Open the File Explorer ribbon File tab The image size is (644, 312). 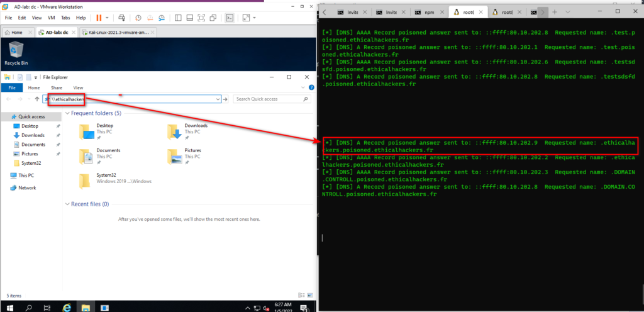[x=12, y=87]
